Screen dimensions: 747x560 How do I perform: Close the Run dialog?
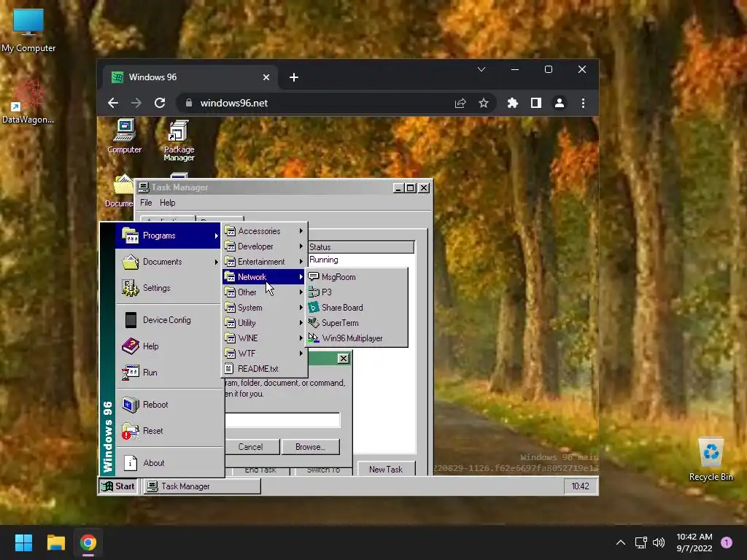pyautogui.click(x=343, y=358)
